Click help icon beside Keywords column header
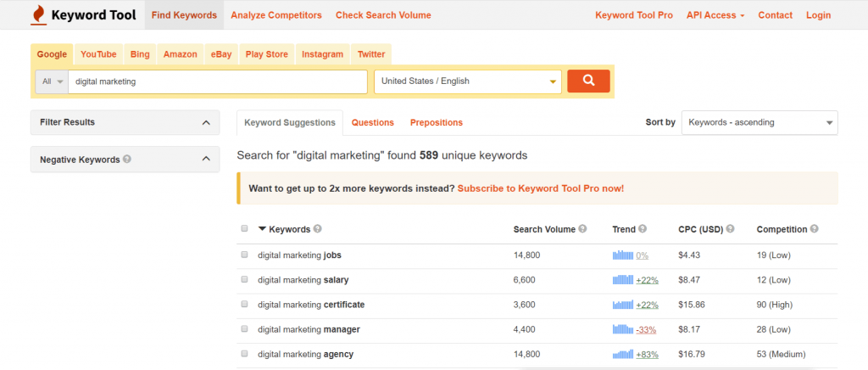This screenshot has height=370, width=868. tap(317, 229)
